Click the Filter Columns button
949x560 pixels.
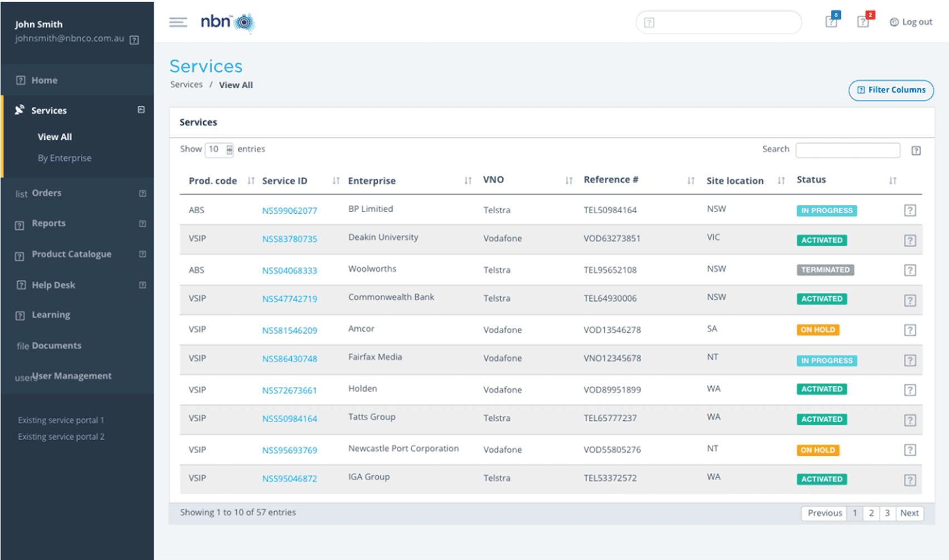click(891, 90)
